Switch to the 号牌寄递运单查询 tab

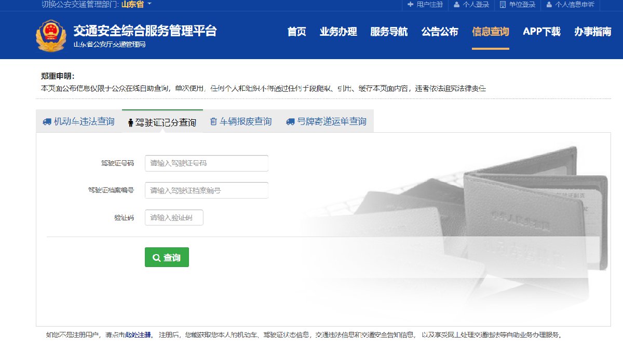coord(331,122)
